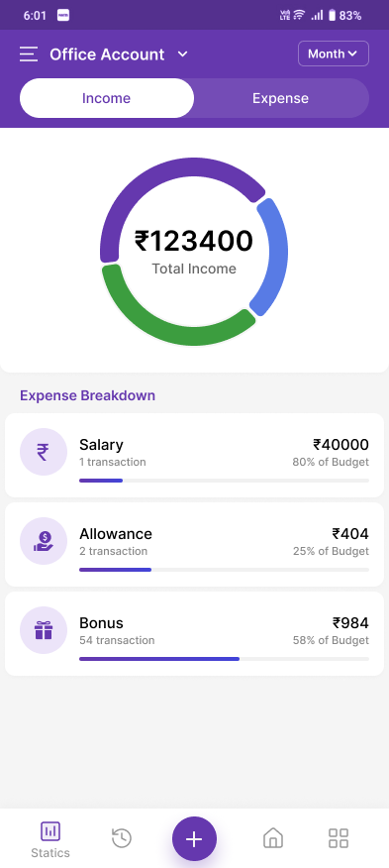Screen dimensions: 389x868
Task: Switch to the Income toggle
Action: pos(107,98)
